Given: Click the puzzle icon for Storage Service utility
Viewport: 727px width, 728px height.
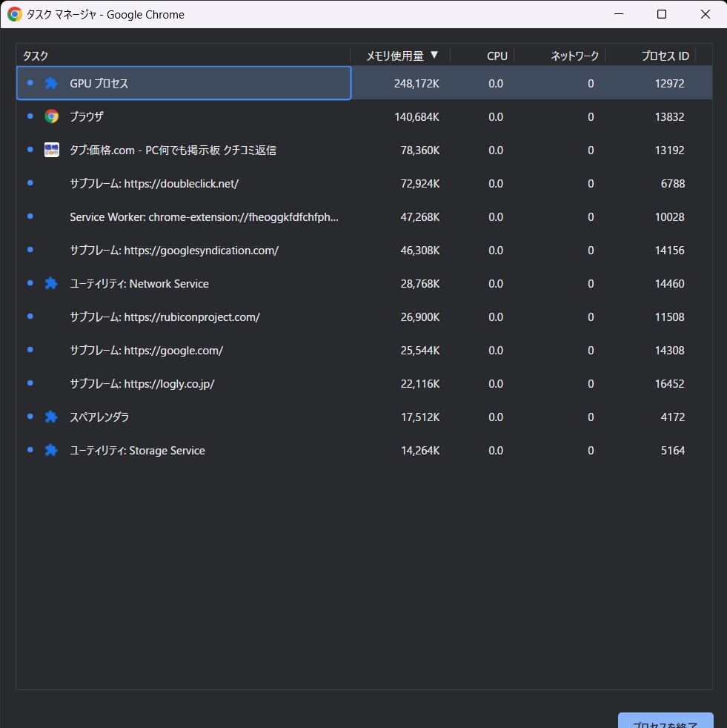Looking at the screenshot, I should tap(51, 450).
